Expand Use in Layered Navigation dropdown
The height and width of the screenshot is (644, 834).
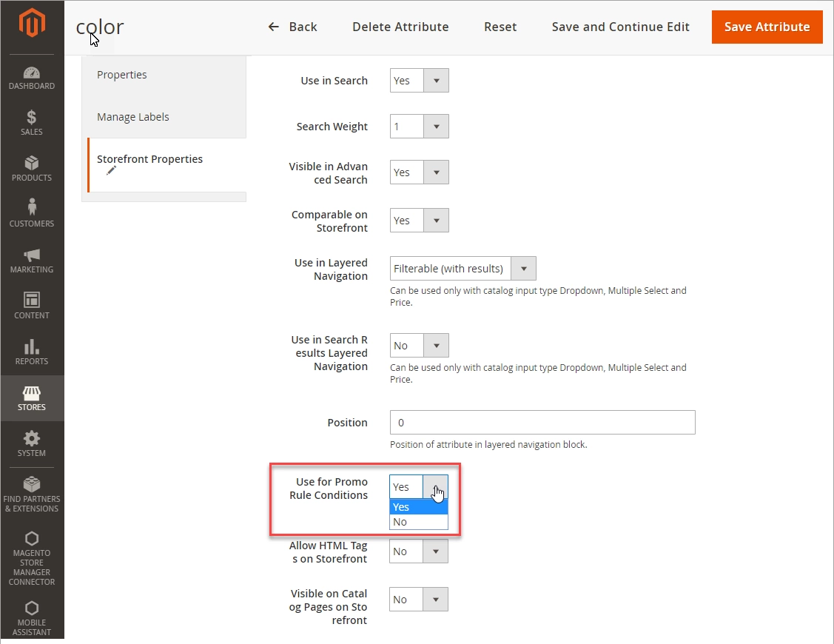coord(523,268)
